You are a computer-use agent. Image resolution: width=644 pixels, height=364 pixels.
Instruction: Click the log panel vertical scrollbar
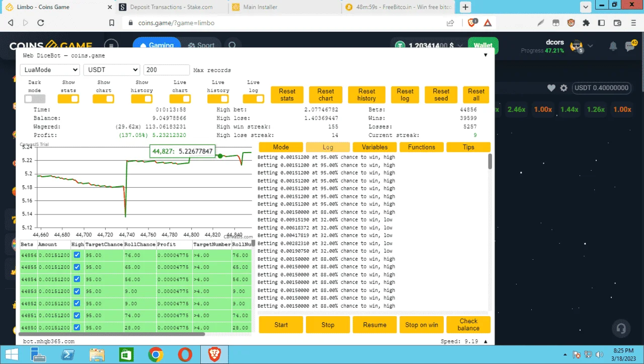[x=490, y=162]
